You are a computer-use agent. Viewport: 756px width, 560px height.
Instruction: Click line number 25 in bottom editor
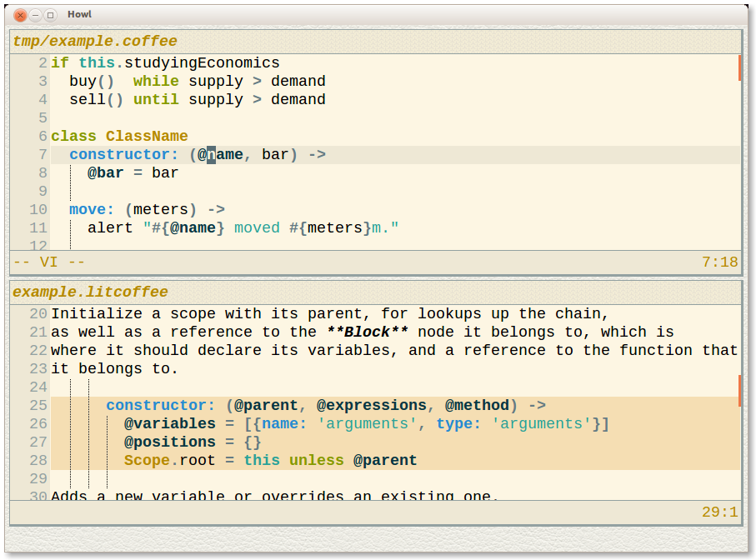(38, 405)
